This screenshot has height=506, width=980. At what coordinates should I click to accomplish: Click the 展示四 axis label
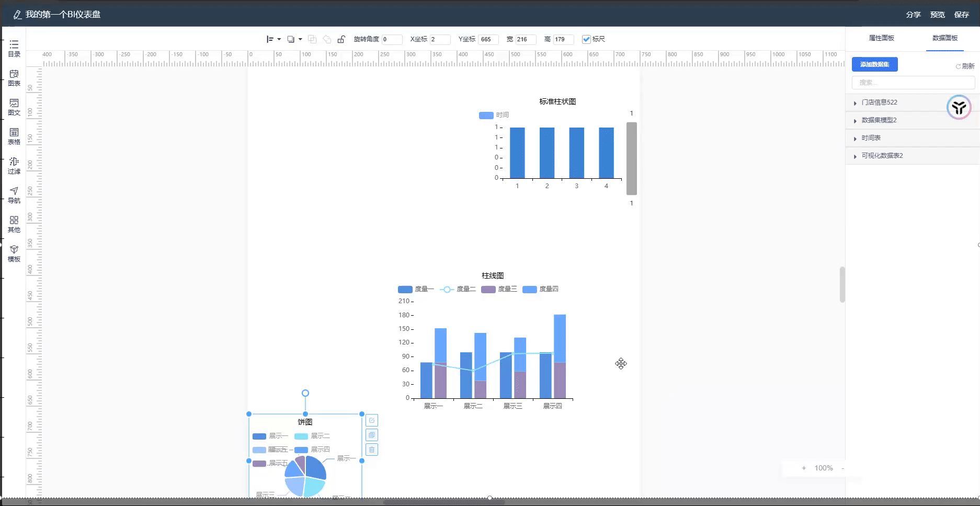pos(552,406)
